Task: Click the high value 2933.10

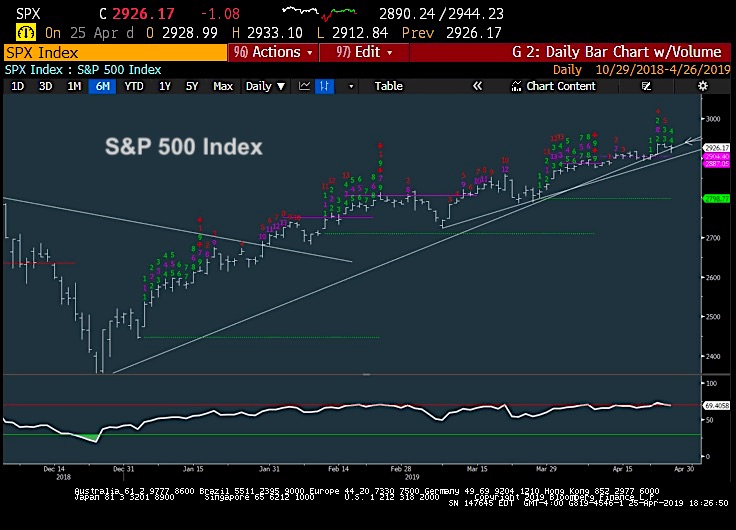Action: coord(275,33)
